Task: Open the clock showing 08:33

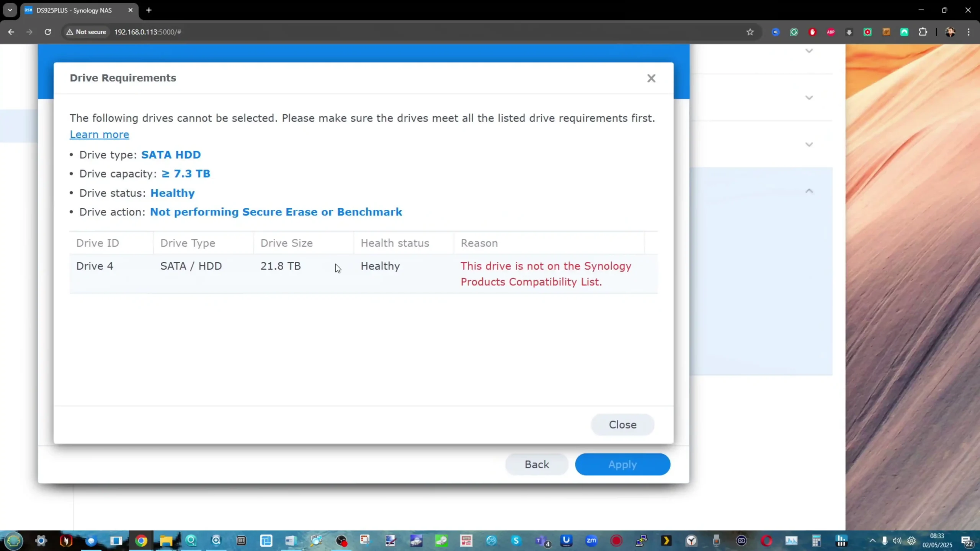Action: click(x=937, y=540)
